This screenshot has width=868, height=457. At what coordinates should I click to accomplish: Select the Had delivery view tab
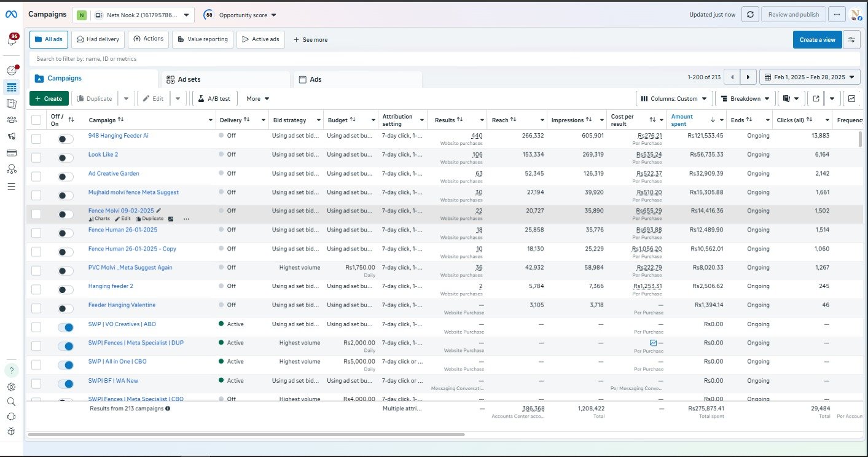(x=98, y=39)
